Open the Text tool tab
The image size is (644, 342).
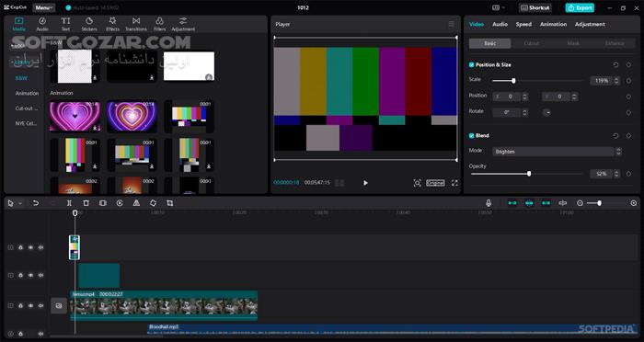(65, 24)
